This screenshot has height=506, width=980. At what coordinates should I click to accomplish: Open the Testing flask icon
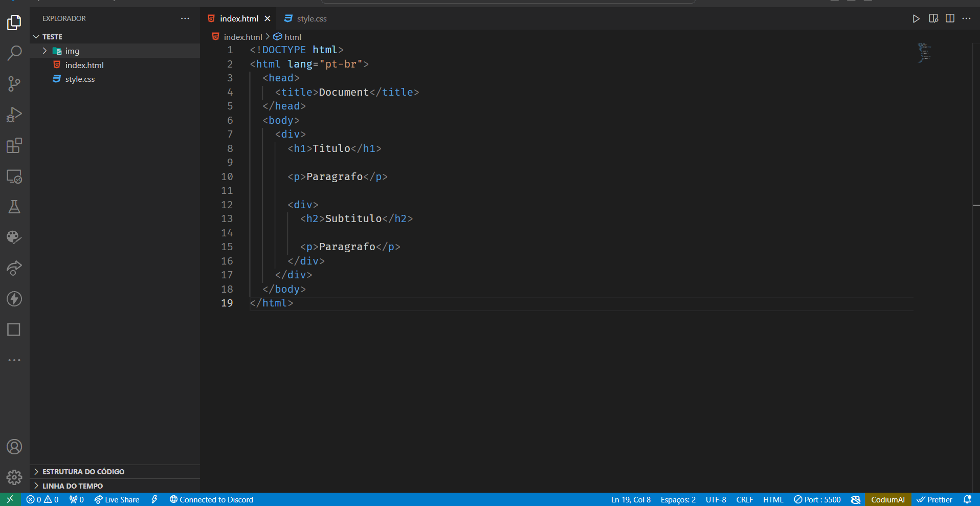(14, 207)
